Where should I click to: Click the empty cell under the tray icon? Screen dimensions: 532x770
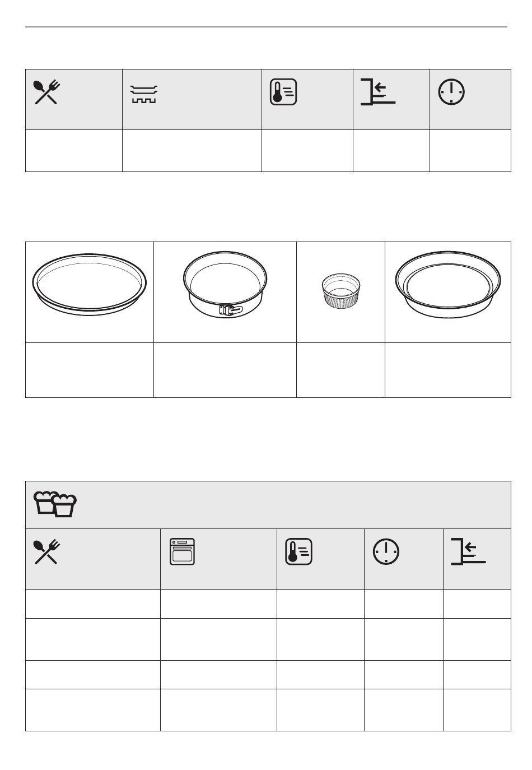[x=192, y=151]
